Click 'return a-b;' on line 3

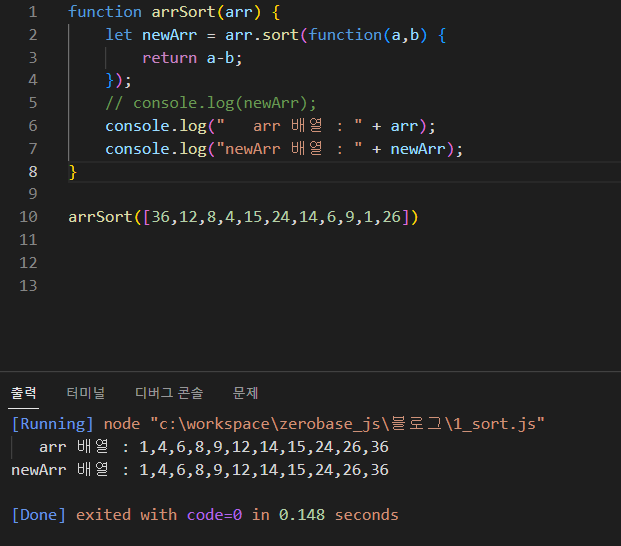click(x=192, y=58)
